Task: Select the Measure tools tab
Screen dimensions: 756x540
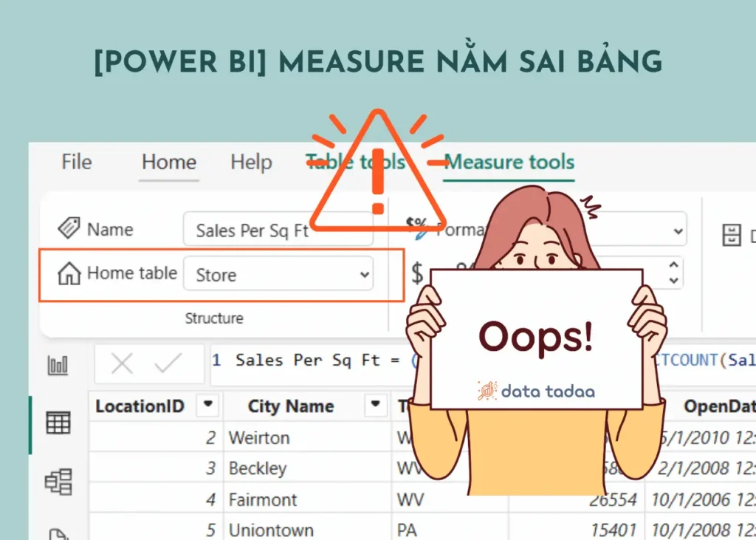Action: pyautogui.click(x=509, y=162)
